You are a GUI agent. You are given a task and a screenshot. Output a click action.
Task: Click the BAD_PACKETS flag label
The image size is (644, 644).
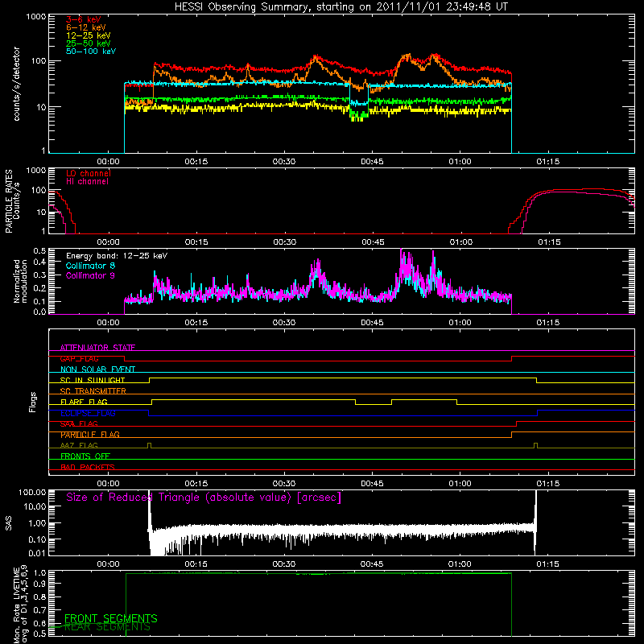pyautogui.click(x=88, y=467)
